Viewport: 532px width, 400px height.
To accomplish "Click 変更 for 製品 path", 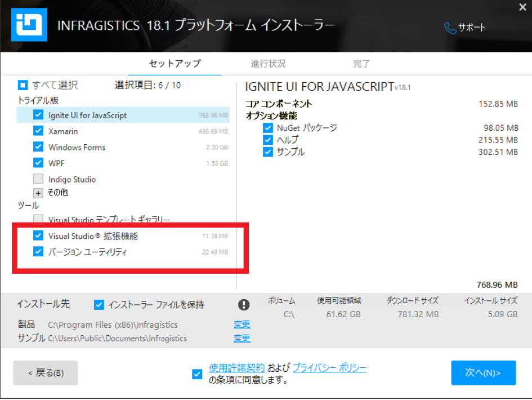I will point(242,325).
